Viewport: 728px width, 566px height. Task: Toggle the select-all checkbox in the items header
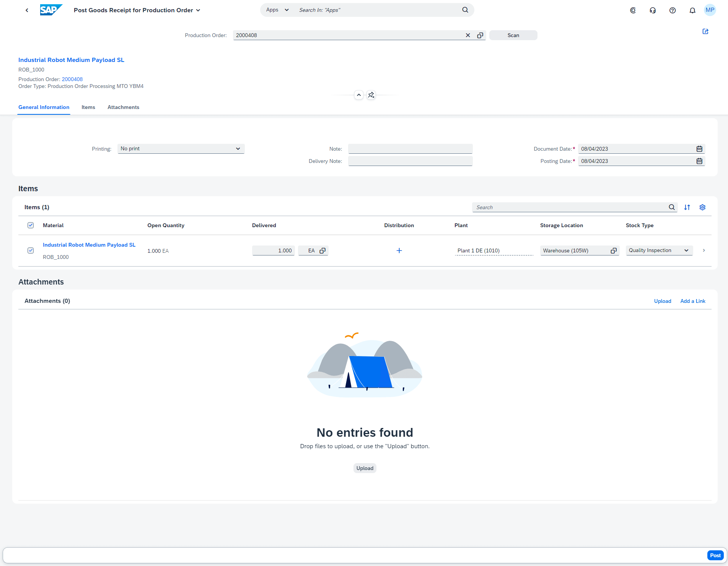[31, 225]
